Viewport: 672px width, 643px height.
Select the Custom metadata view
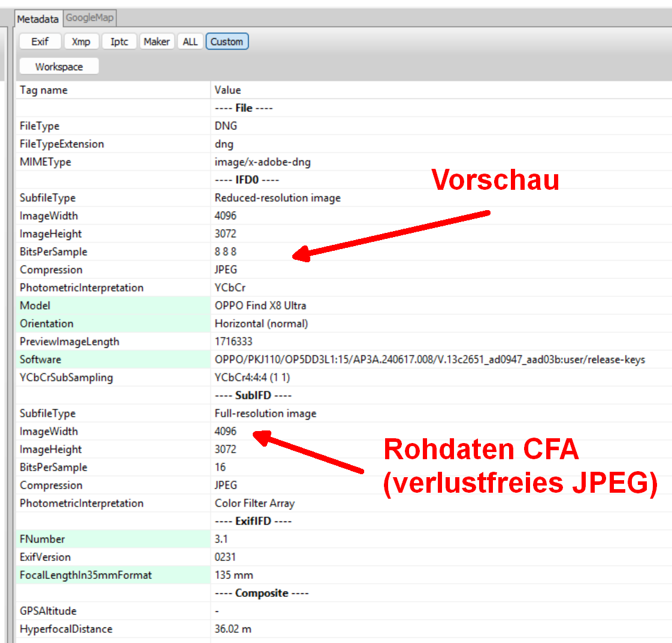pos(226,41)
